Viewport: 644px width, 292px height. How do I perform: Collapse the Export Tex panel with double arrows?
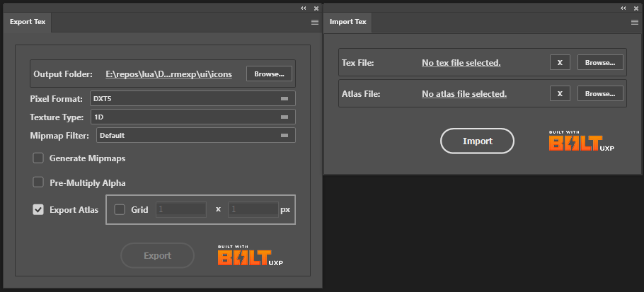coord(303,8)
